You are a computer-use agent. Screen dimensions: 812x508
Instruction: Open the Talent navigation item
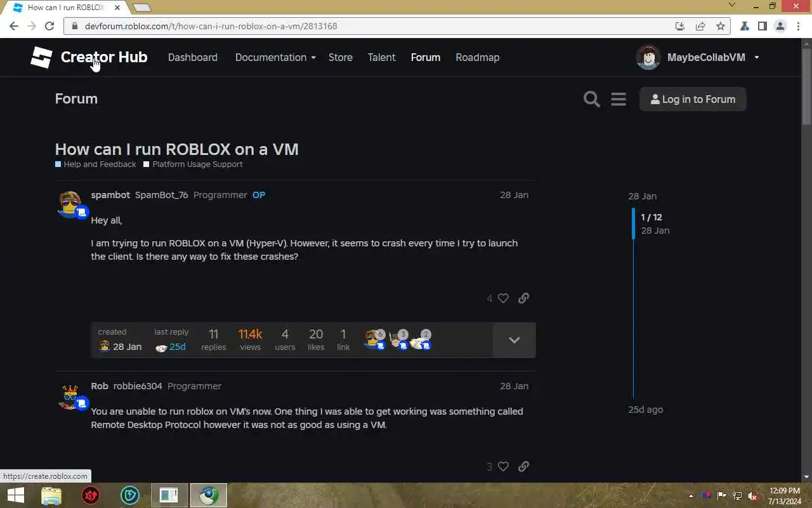tap(382, 57)
